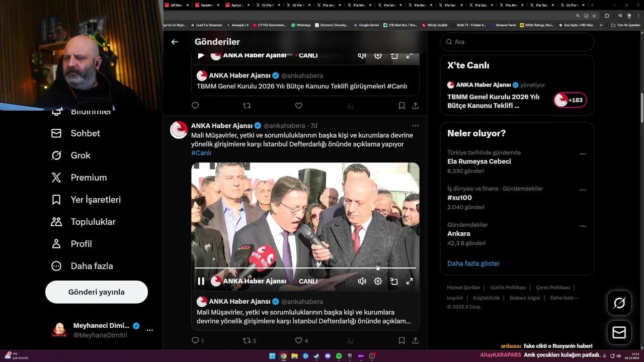Share the Mali Müşavirler post

tap(416, 340)
